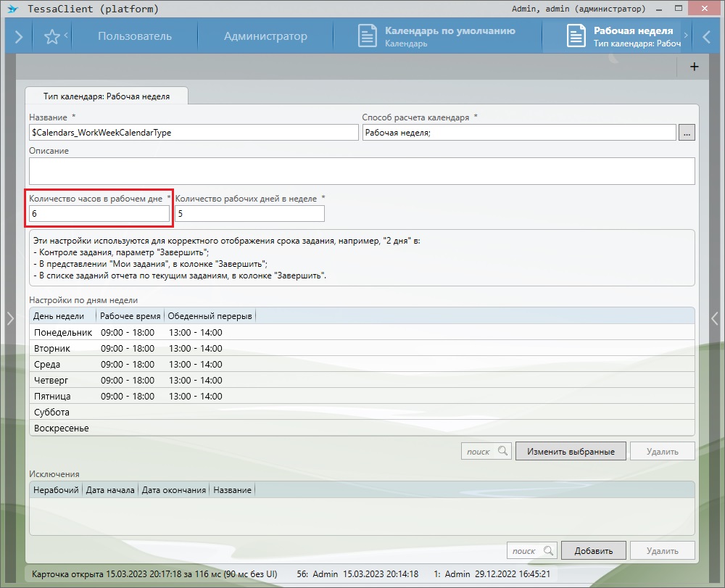Open the Администратор workspace tab
This screenshot has height=588, width=725.
(x=265, y=36)
